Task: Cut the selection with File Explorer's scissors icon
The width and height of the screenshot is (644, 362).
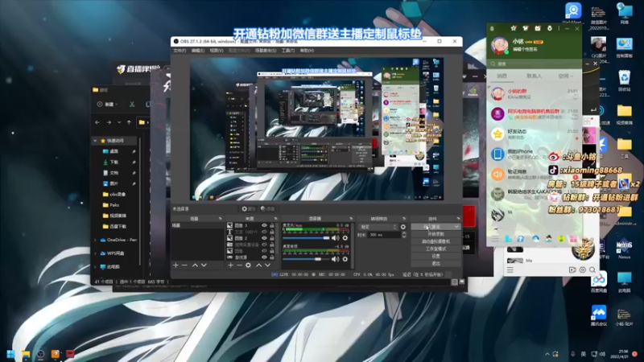Action: (132, 105)
